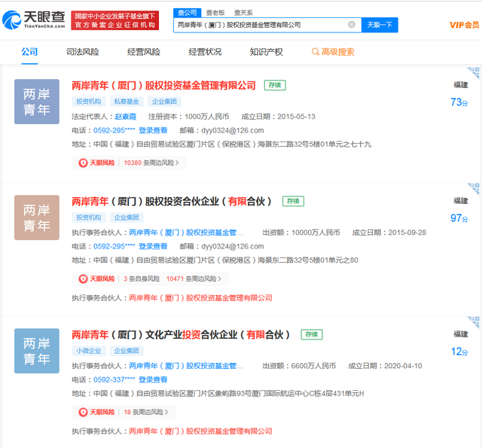Switch to the 经营风险 tab

pyautogui.click(x=144, y=52)
